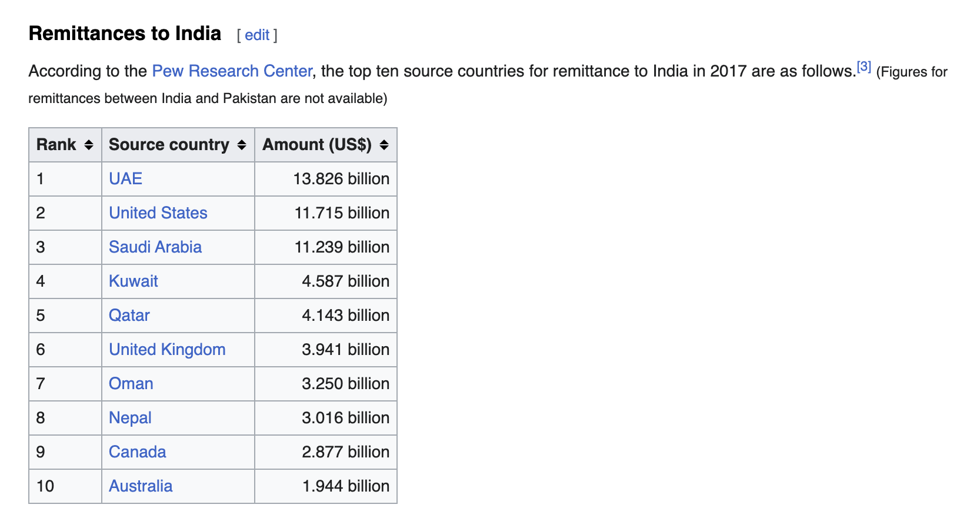980x521 pixels.
Task: Open the United Kingdom link
Action: (167, 350)
